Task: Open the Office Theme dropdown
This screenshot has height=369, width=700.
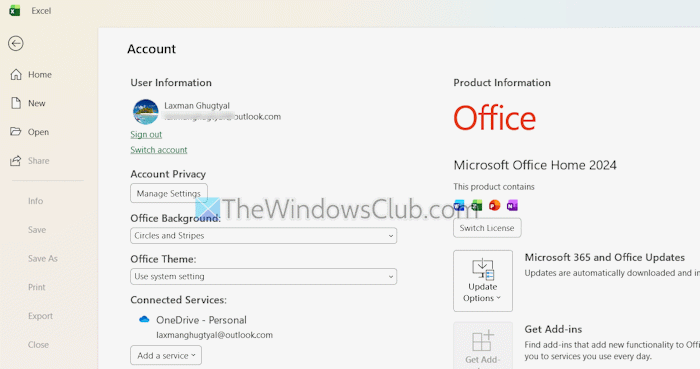Action: (x=263, y=276)
